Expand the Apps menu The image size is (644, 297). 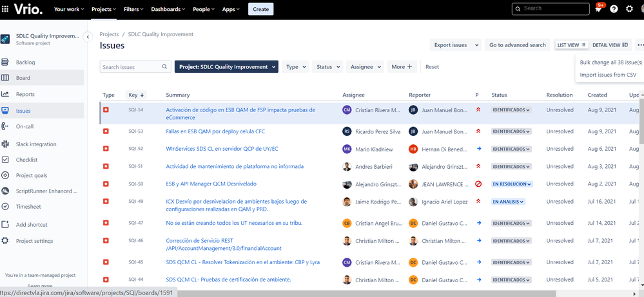[x=230, y=9]
